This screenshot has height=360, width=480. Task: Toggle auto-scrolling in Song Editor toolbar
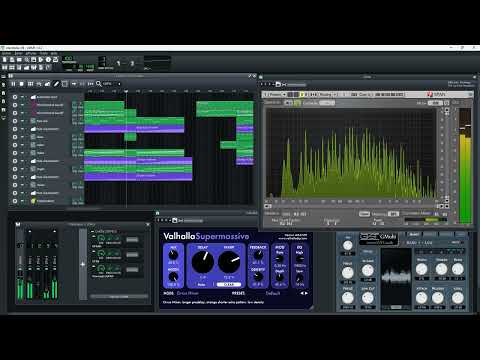click(x=74, y=84)
